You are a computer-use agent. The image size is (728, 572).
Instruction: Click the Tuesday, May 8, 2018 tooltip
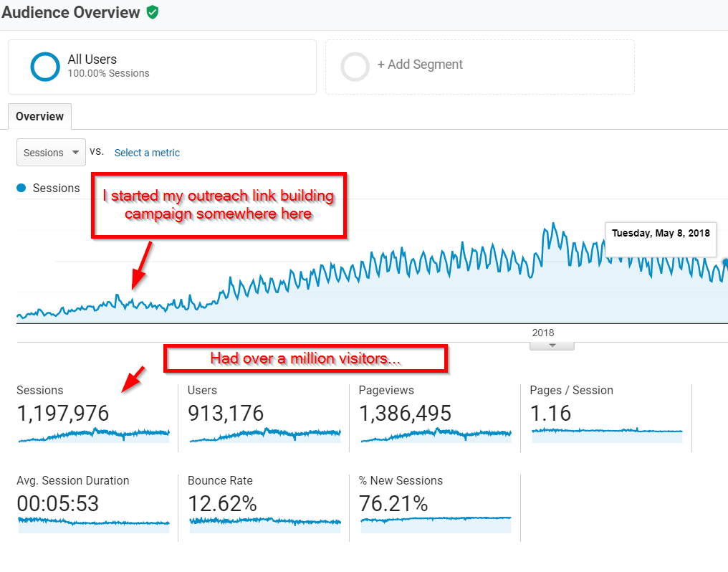(x=661, y=233)
